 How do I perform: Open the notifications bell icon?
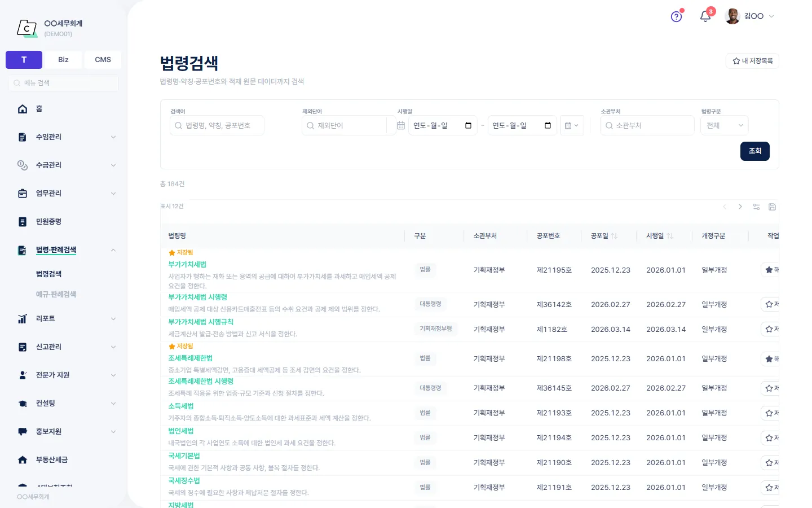(705, 16)
